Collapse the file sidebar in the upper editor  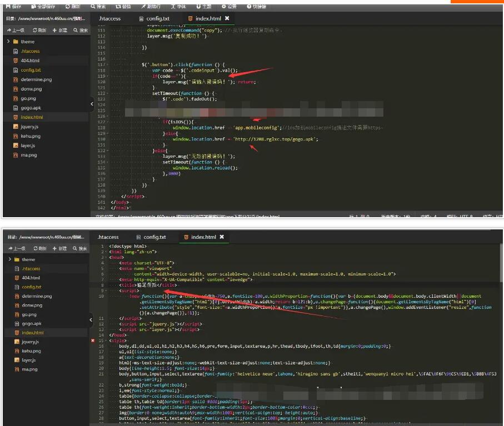tap(92, 103)
